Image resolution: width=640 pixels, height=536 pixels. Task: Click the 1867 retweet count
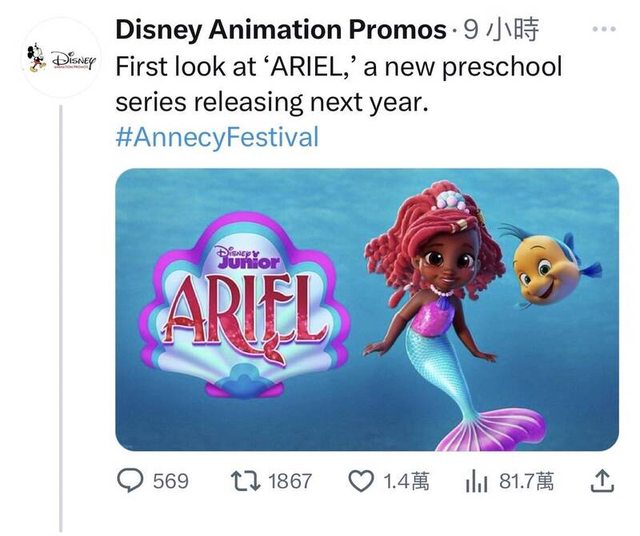click(x=291, y=482)
